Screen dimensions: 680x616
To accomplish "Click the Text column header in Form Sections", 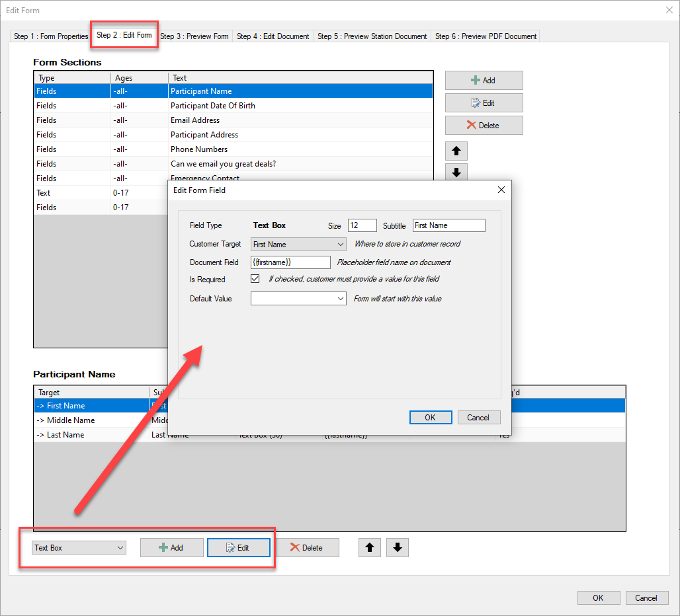I will 300,77.
